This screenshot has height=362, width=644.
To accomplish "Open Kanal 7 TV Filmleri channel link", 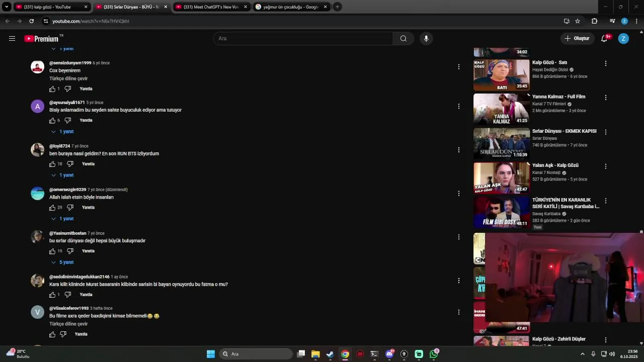I will point(549,104).
